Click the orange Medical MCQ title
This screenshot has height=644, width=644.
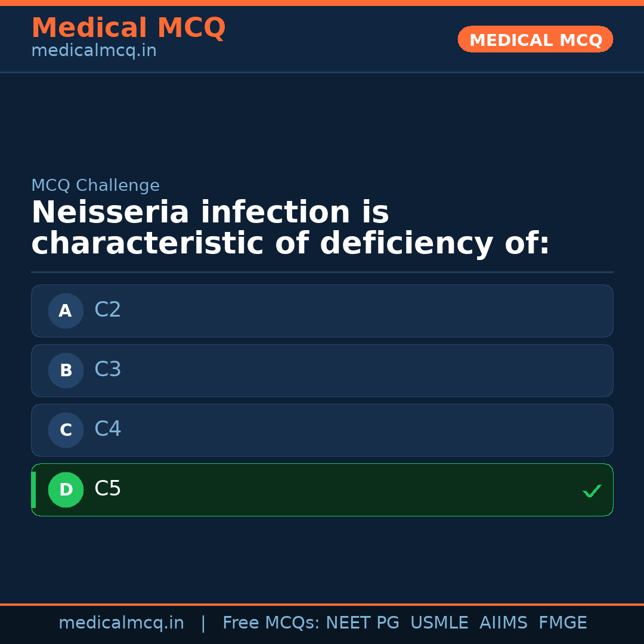pyautogui.click(x=128, y=28)
